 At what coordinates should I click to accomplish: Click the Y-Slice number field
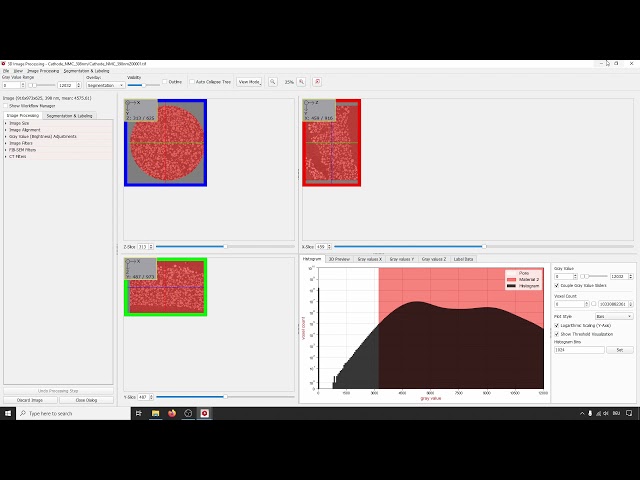145,397
